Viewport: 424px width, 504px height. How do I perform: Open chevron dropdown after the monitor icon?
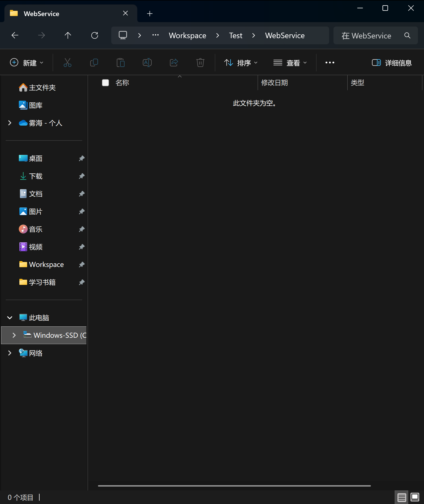tap(140, 35)
